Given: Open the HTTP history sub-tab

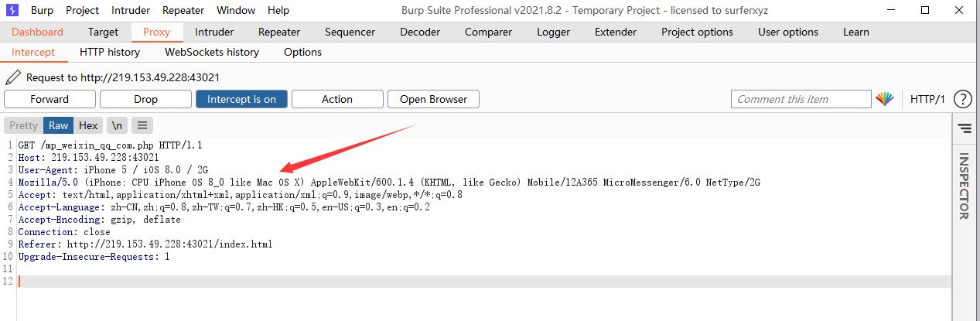Looking at the screenshot, I should 110,52.
